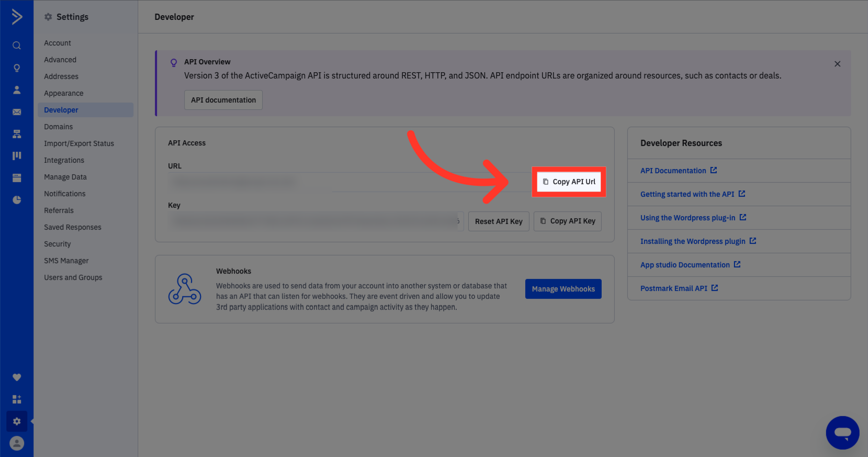
Task: Click Reset API Key button
Action: [499, 221]
